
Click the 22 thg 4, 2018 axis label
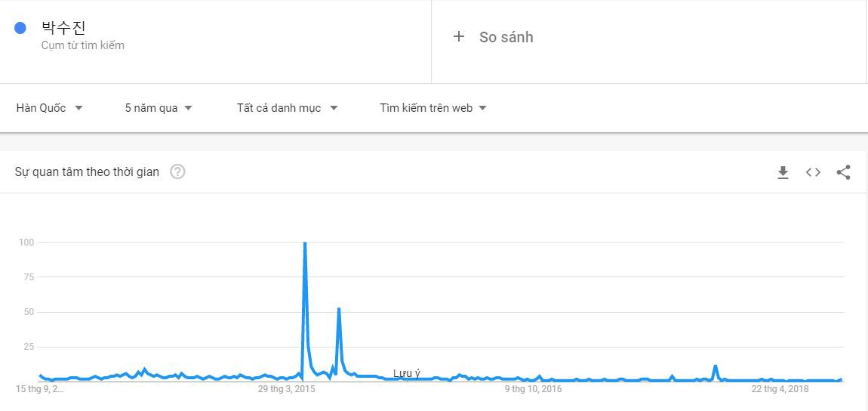780,389
